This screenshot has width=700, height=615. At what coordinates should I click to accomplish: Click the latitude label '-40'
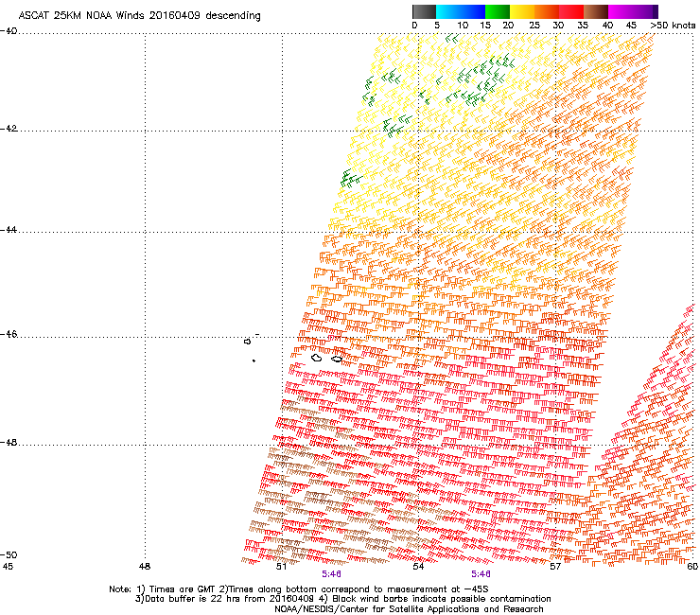pyautogui.click(x=9, y=31)
